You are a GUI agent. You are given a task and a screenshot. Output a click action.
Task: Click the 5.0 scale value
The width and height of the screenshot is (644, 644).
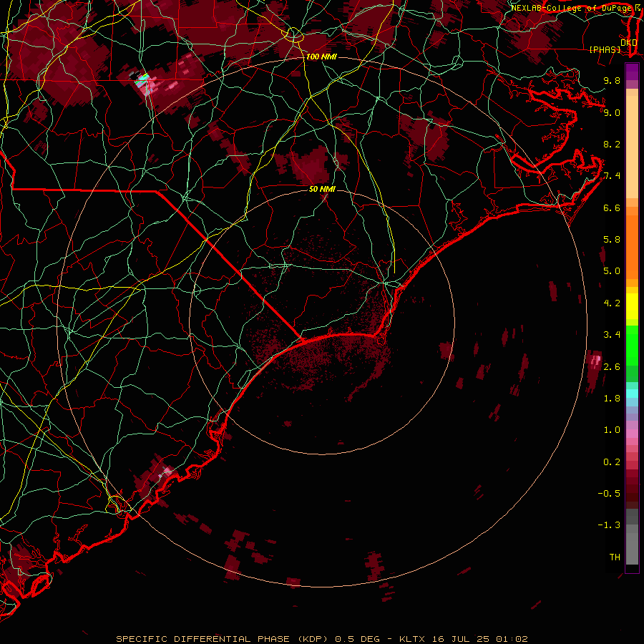(612, 271)
